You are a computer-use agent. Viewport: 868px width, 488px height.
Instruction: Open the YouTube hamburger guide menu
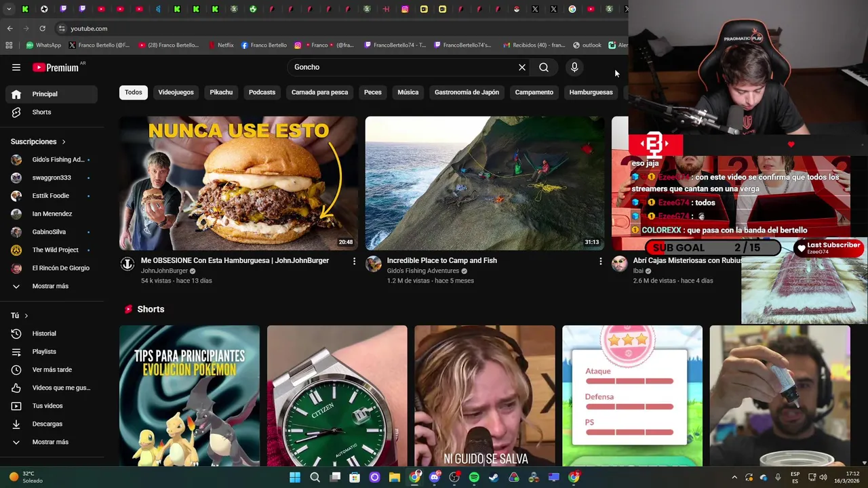[16, 67]
